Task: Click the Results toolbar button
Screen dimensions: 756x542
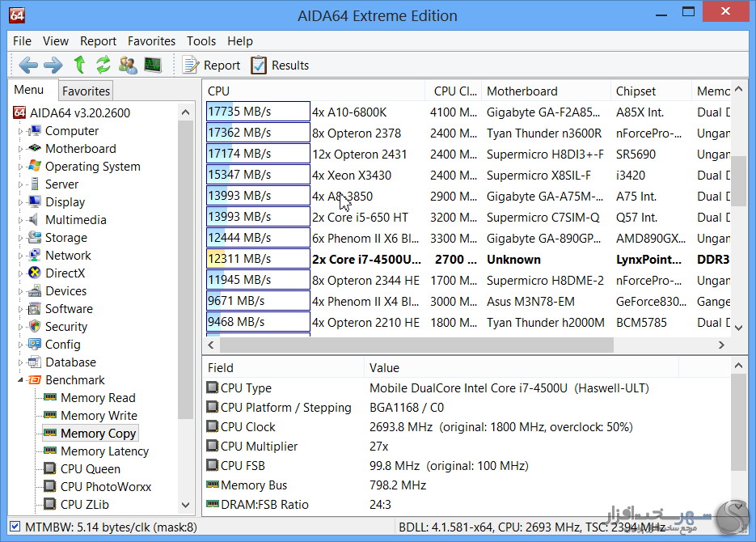Action: (280, 66)
